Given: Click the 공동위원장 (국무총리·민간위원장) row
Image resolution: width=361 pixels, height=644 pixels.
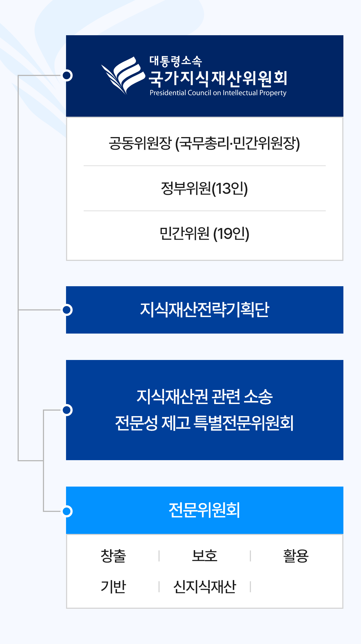Looking at the screenshot, I should click(205, 143).
